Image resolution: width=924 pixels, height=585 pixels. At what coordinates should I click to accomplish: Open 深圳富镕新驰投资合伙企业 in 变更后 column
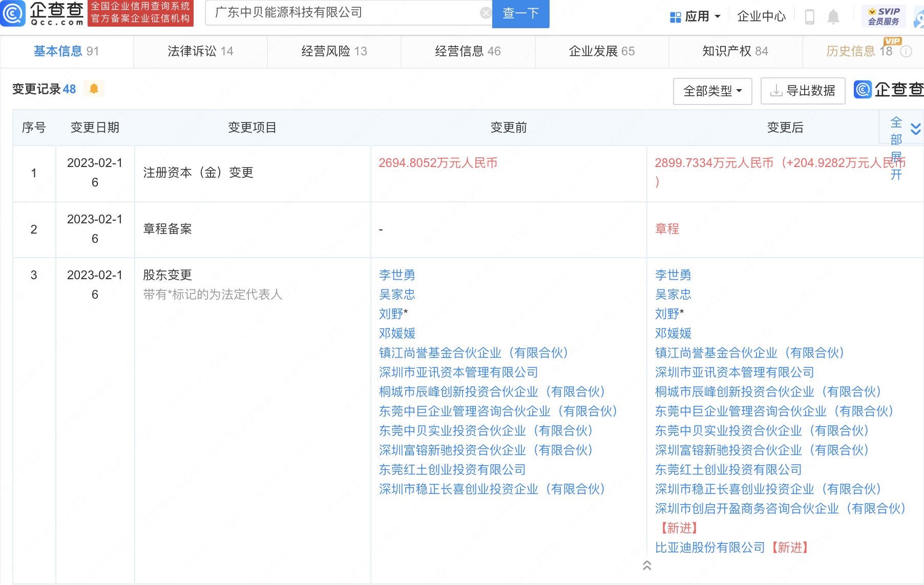pyautogui.click(x=764, y=450)
